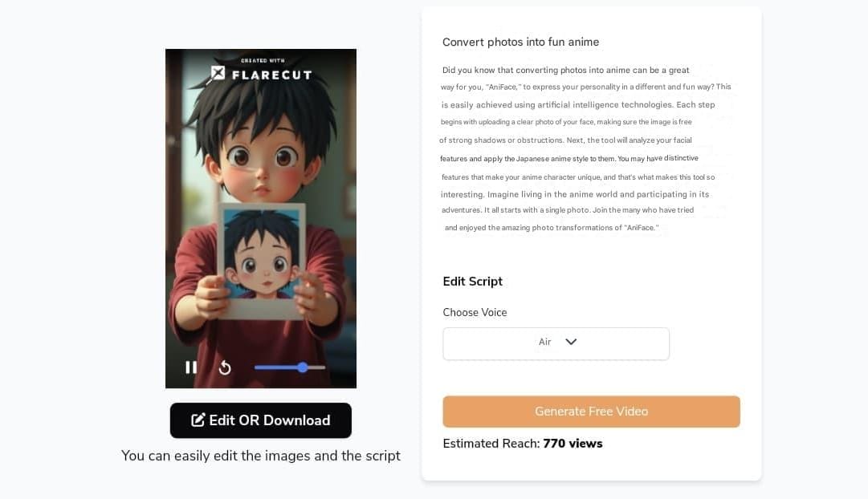Click the Edit OR Download button
Screen dimensions: 868x499
pyautogui.click(x=261, y=420)
